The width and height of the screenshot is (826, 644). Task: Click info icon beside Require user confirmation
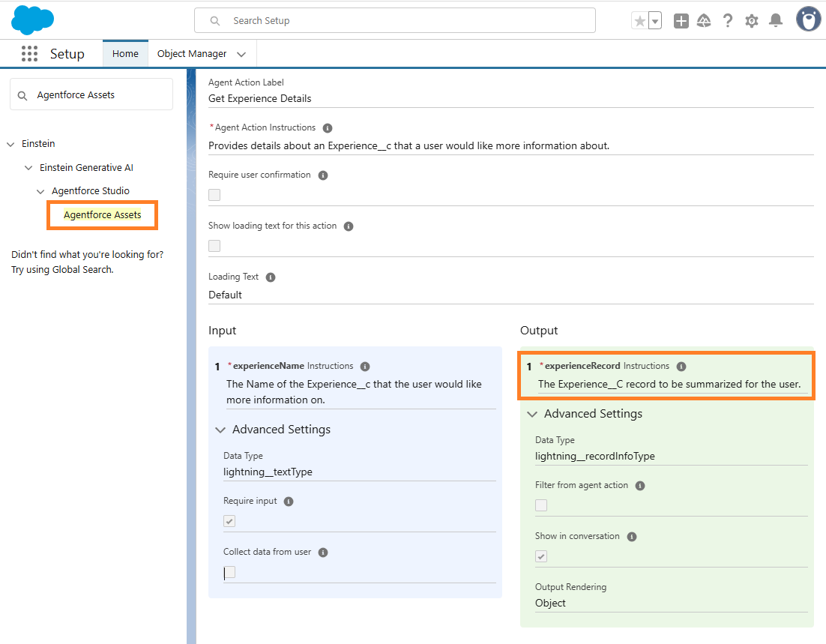click(323, 175)
